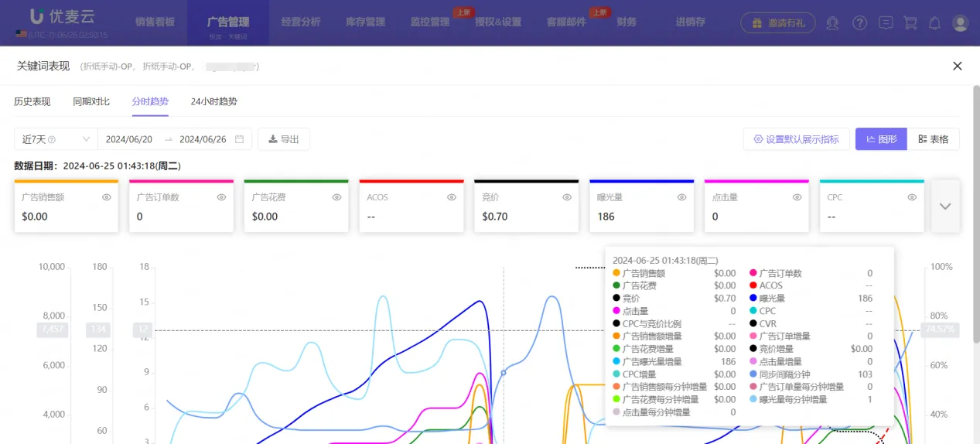Toggle the ACOS eye icon

(x=452, y=197)
